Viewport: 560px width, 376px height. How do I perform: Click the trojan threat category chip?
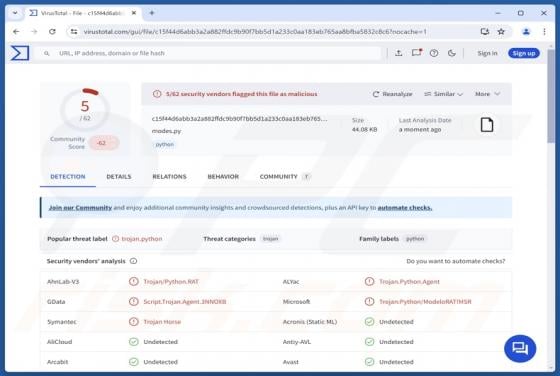[270, 239]
